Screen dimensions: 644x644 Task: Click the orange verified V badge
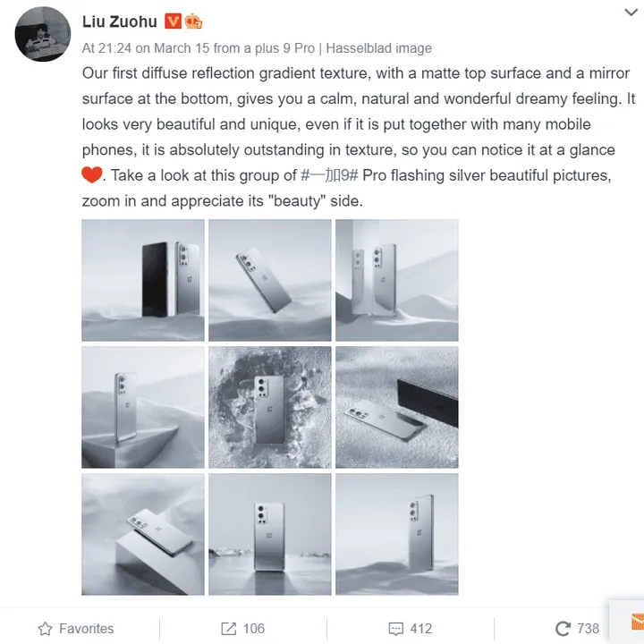[x=173, y=21]
